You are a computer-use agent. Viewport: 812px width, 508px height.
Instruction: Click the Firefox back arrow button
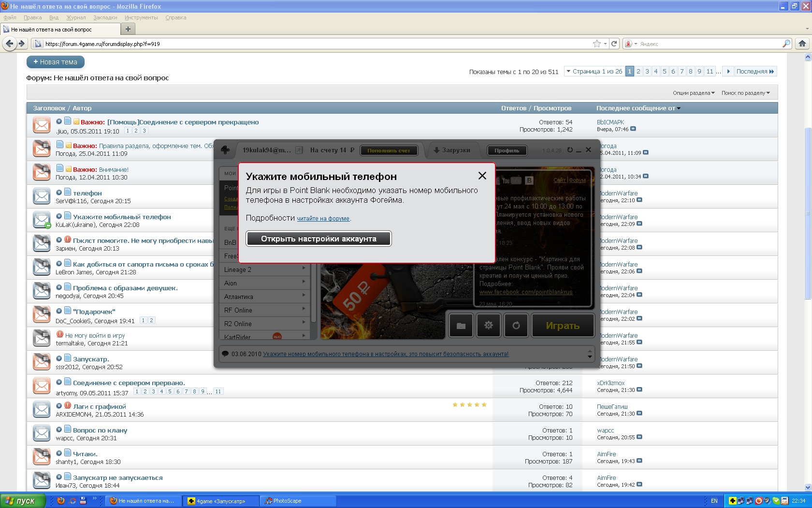point(9,44)
